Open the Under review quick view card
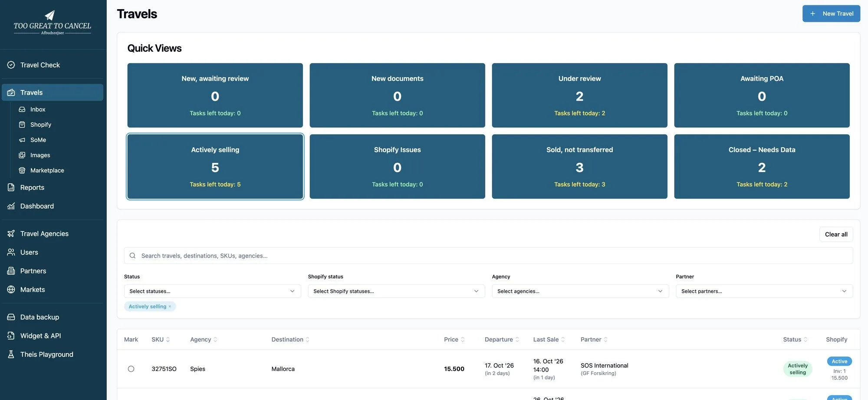The width and height of the screenshot is (868, 400). 579,96
